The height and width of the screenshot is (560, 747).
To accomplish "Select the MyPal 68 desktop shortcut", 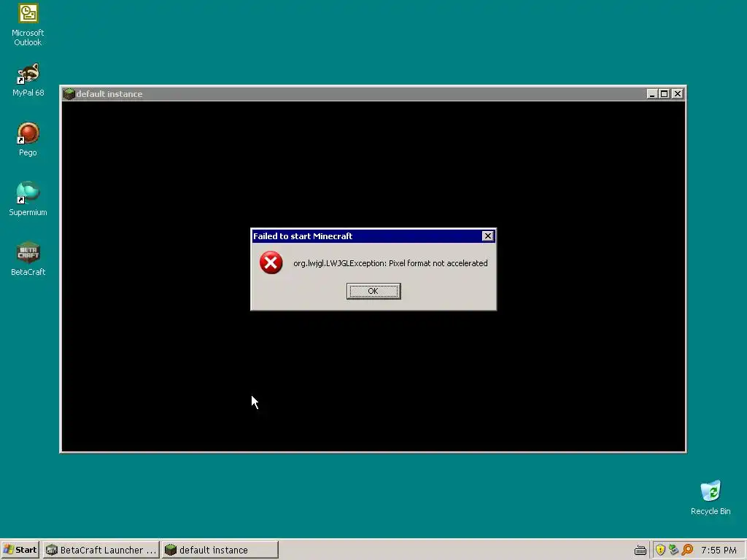I will coord(28,80).
